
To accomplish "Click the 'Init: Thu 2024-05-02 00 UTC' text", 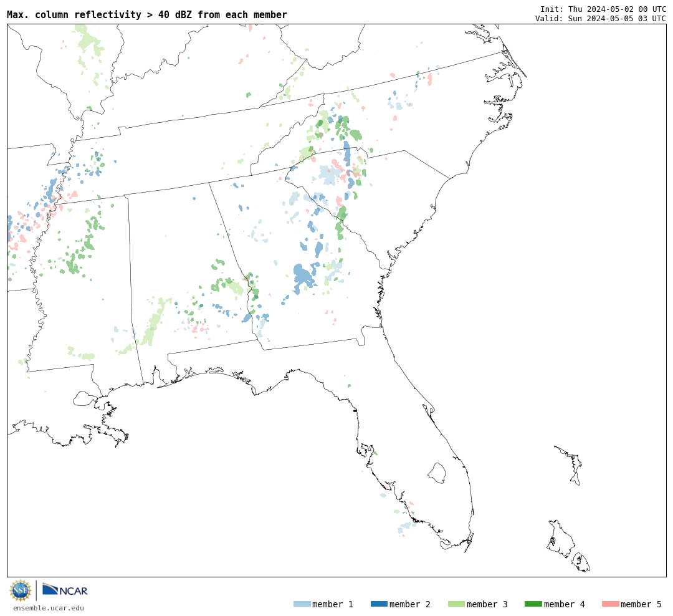I will (603, 9).
